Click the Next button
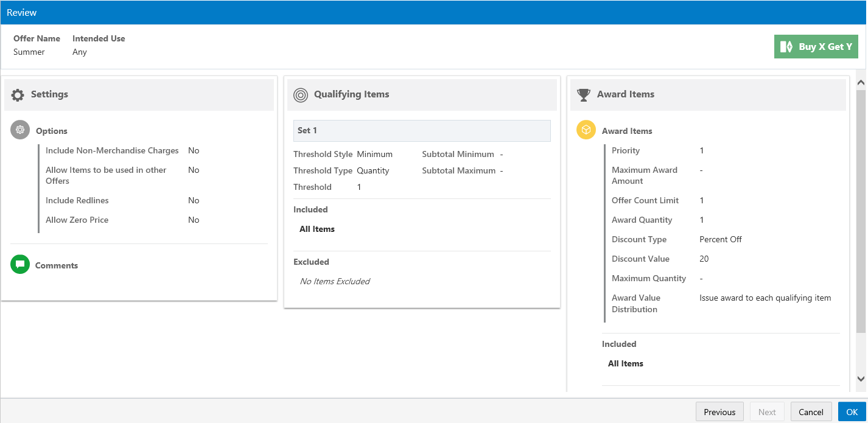This screenshot has height=423, width=868. (x=767, y=412)
